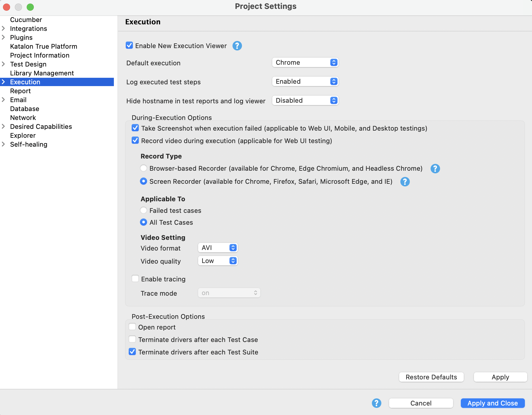
Task: Click the Apply button
Action: tap(500, 377)
